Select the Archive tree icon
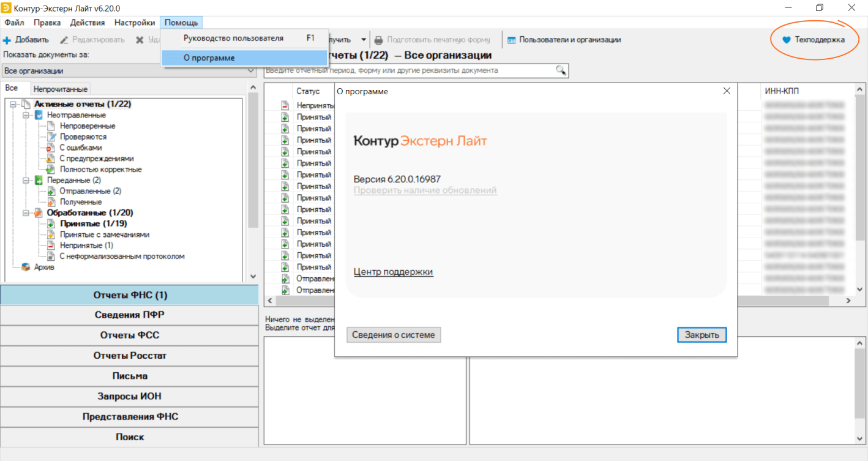 (26, 267)
